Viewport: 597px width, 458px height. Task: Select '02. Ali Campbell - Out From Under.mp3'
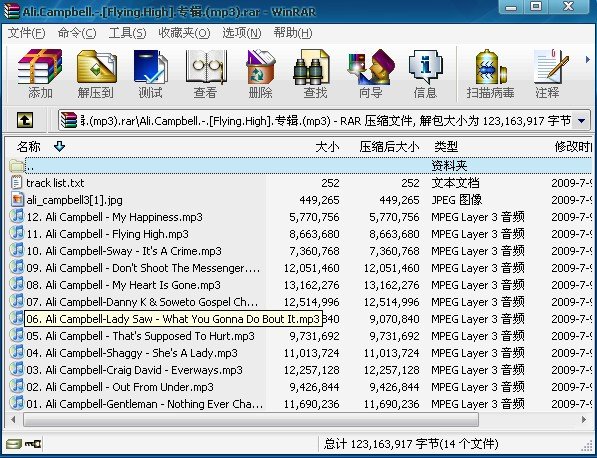[x=120, y=387]
